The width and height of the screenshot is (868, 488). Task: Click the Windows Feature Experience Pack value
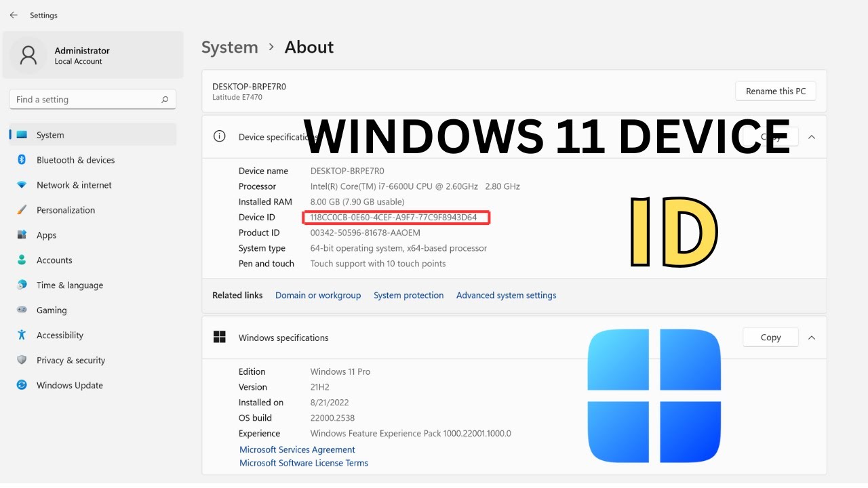tap(411, 434)
